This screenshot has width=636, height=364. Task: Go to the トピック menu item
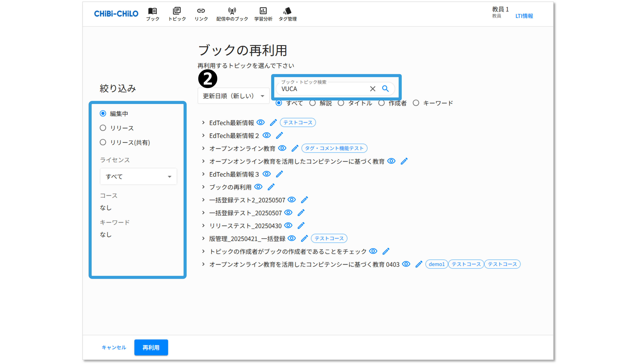(177, 14)
